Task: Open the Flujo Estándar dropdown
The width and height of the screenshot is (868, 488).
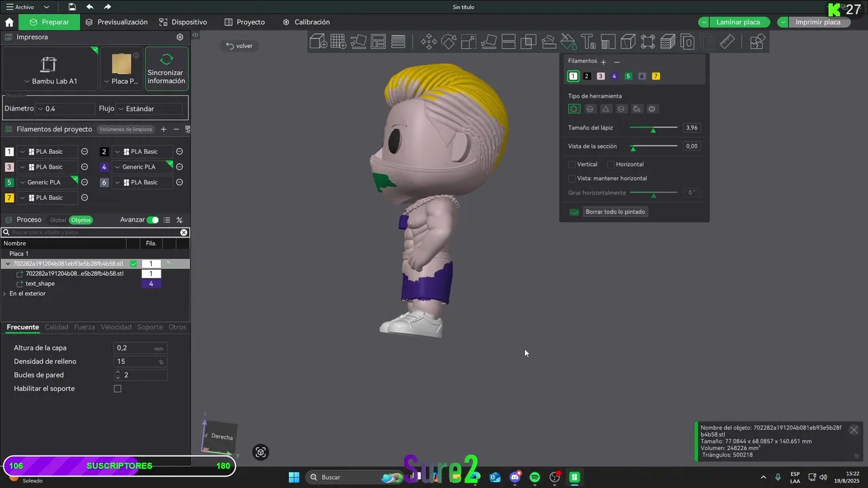Action: [149, 108]
